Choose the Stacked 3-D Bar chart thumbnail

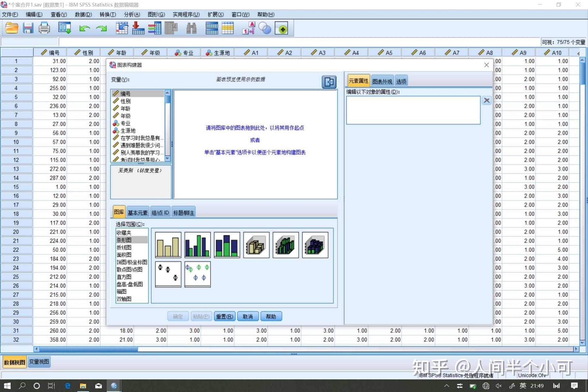coord(315,245)
